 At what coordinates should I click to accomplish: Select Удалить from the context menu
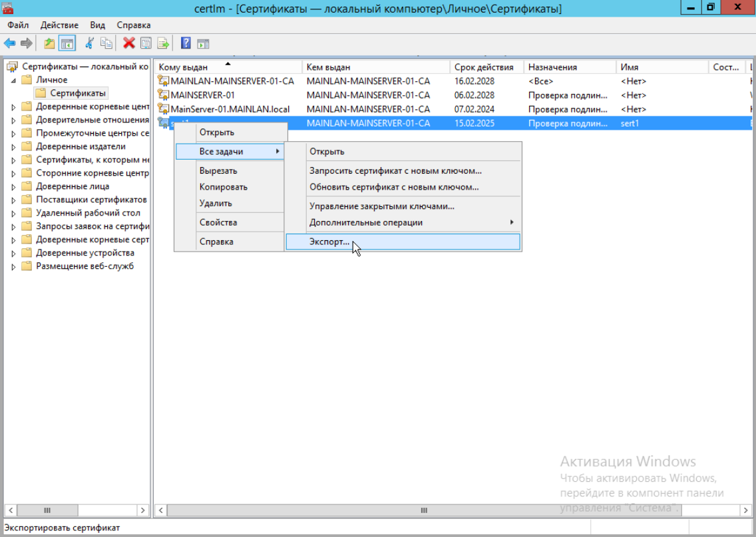tap(216, 203)
